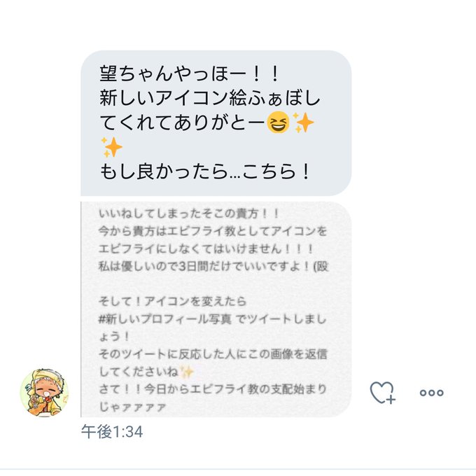The width and height of the screenshot is (476, 476).
Task: Click the text てくれてありがとー
Action: 183,122
